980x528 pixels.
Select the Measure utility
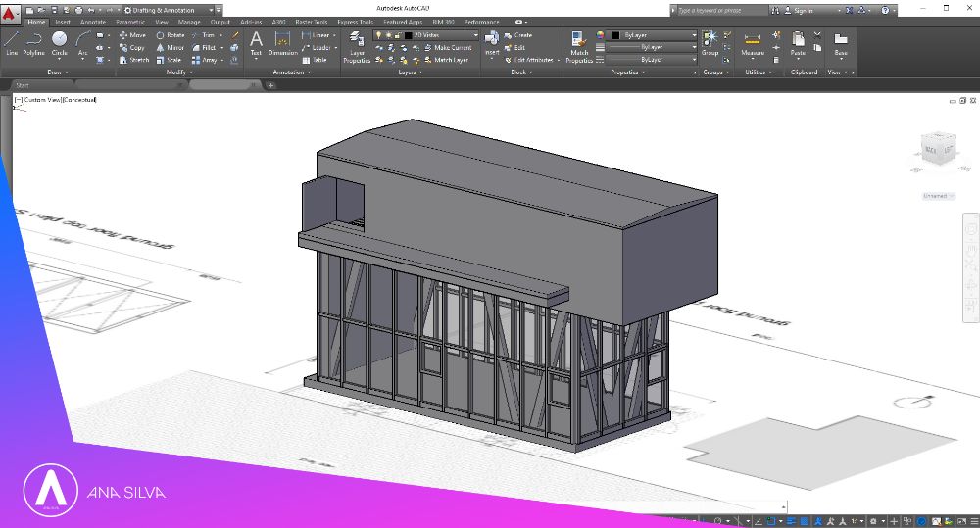(x=753, y=44)
